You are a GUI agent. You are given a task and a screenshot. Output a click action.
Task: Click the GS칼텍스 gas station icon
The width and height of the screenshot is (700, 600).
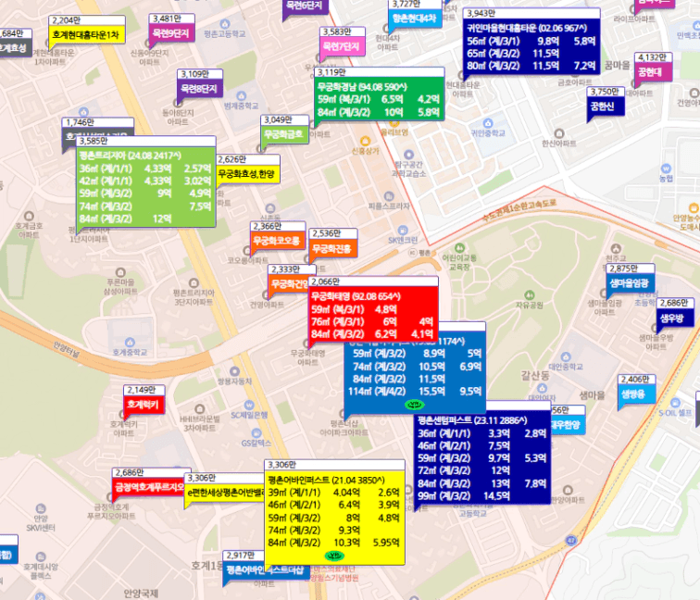(256, 433)
